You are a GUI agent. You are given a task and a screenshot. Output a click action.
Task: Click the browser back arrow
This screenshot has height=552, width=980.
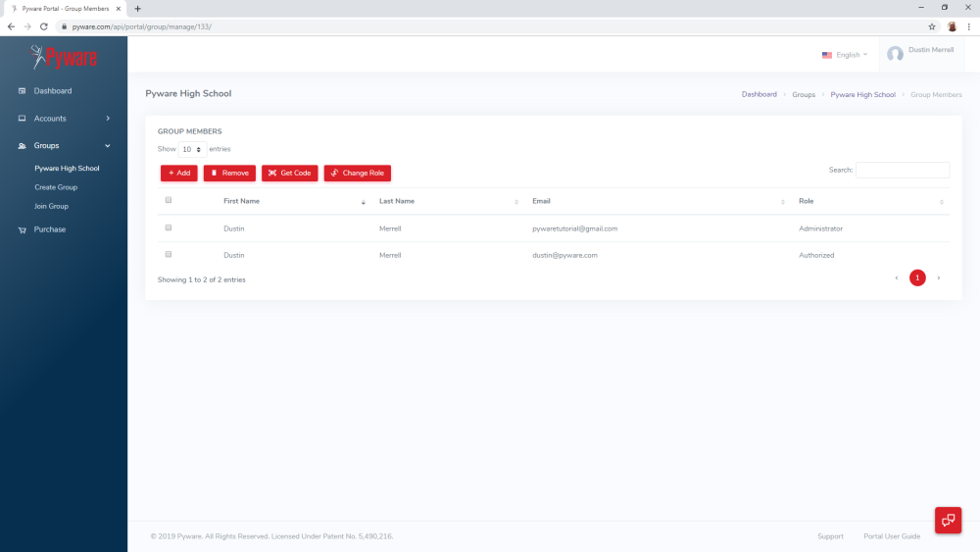tap(11, 26)
